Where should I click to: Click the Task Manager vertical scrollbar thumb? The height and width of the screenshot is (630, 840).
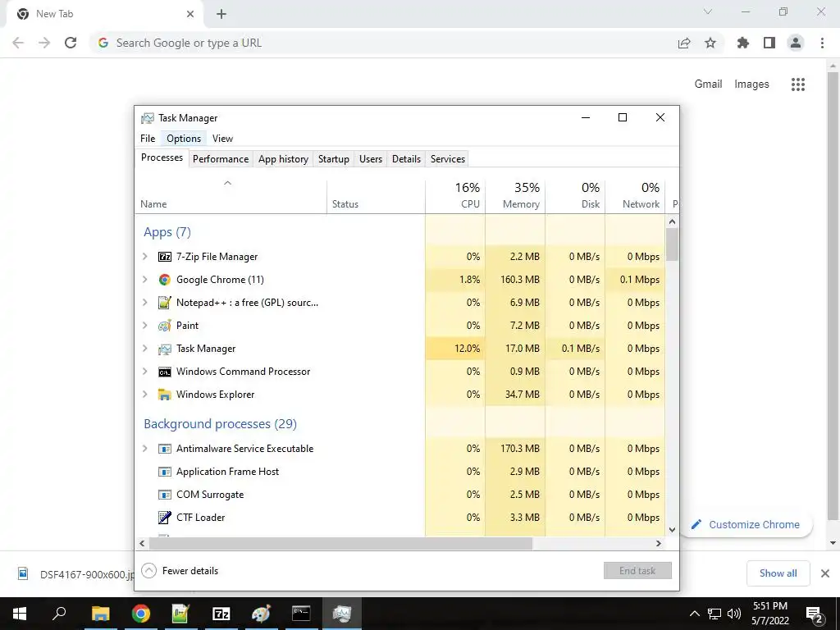coord(673,244)
